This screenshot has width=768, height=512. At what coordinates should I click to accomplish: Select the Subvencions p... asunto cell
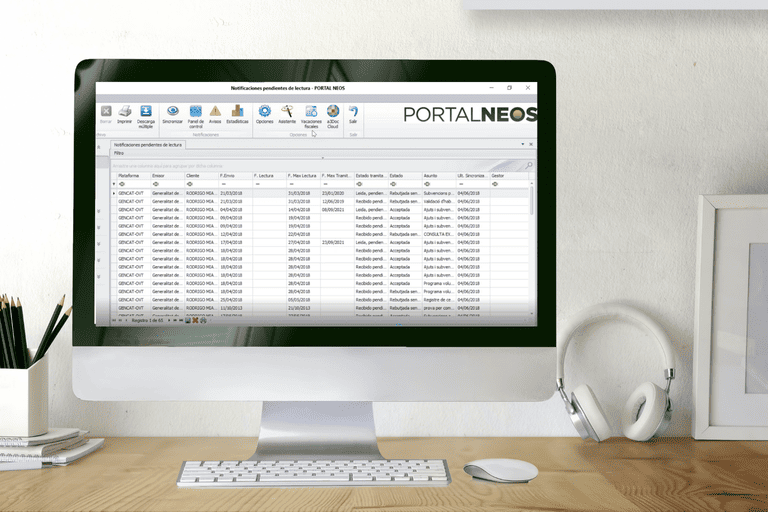pos(439,193)
